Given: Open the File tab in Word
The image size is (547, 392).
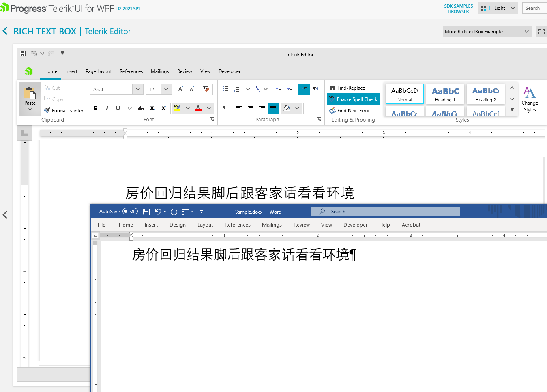Looking at the screenshot, I should coord(101,225).
